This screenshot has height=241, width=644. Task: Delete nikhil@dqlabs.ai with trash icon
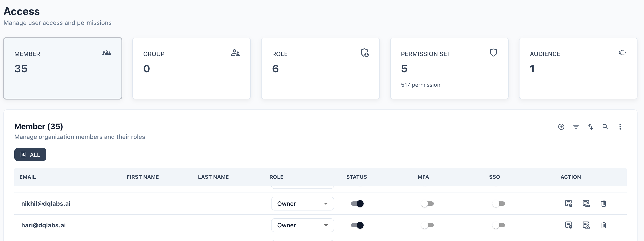(x=604, y=204)
